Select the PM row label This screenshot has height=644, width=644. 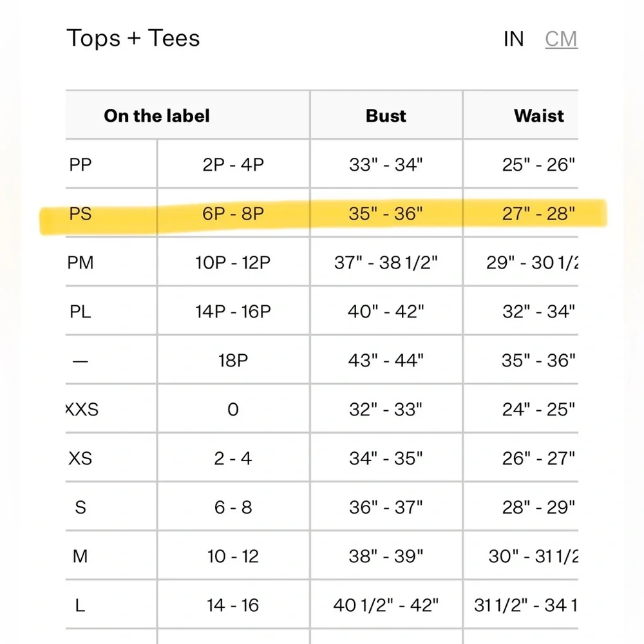80,263
